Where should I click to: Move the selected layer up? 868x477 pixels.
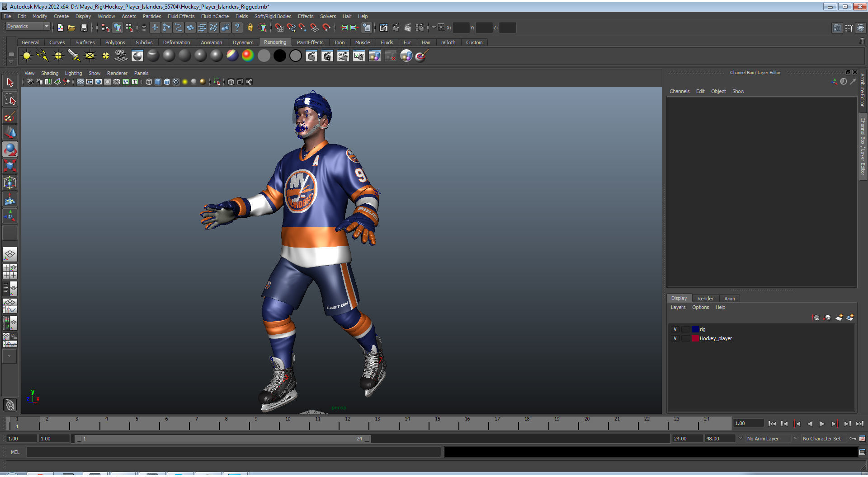click(816, 318)
